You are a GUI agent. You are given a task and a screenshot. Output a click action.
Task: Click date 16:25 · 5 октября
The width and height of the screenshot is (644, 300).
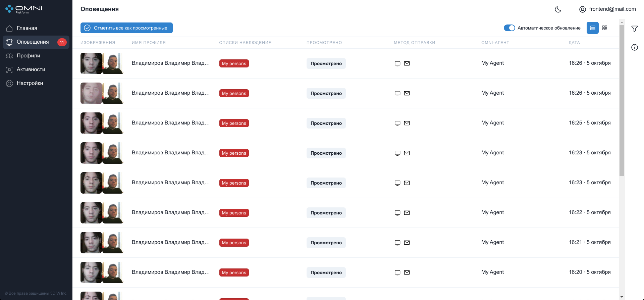[590, 123]
